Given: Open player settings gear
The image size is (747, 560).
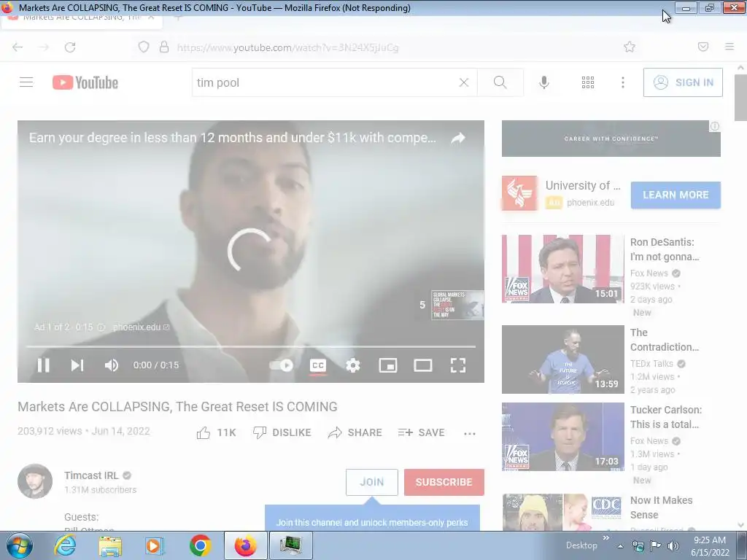Looking at the screenshot, I should click(x=353, y=365).
